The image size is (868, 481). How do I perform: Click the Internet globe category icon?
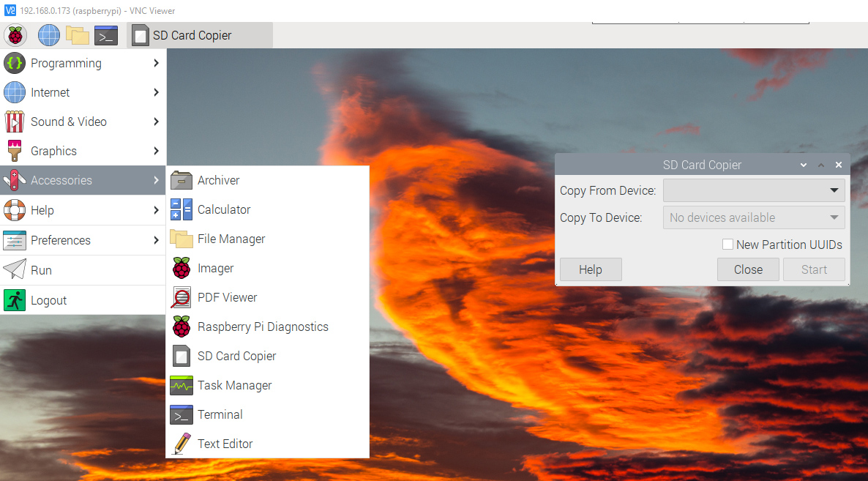coord(15,92)
